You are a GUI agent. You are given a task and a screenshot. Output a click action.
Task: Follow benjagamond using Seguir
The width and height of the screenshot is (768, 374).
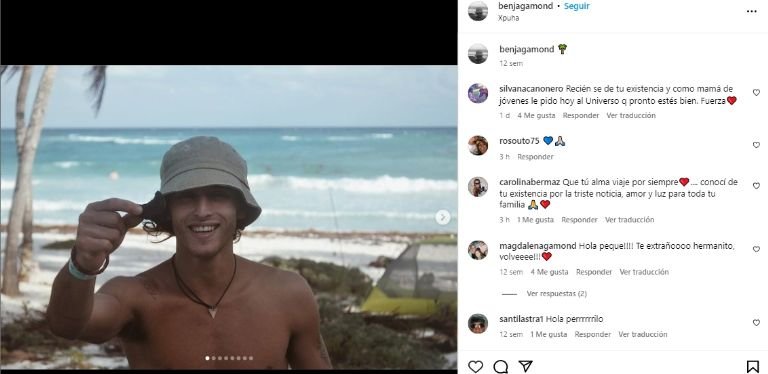pos(576,6)
